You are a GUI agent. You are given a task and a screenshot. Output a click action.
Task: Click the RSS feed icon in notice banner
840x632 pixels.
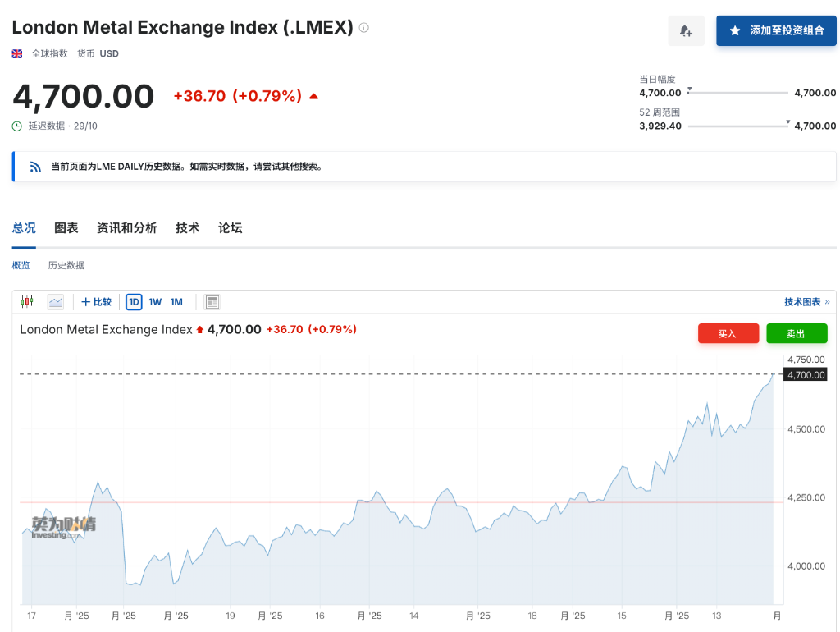(35, 167)
